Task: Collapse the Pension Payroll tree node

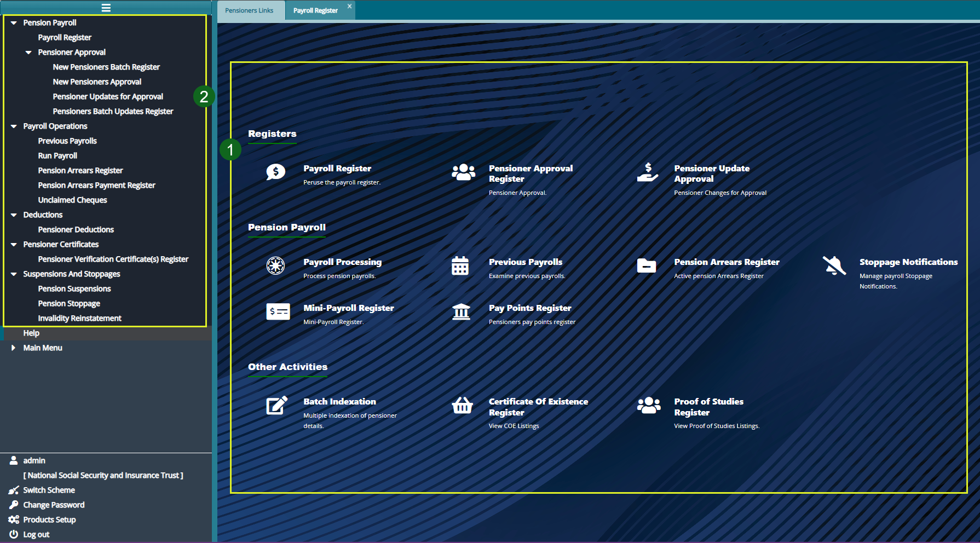Action: click(x=14, y=23)
